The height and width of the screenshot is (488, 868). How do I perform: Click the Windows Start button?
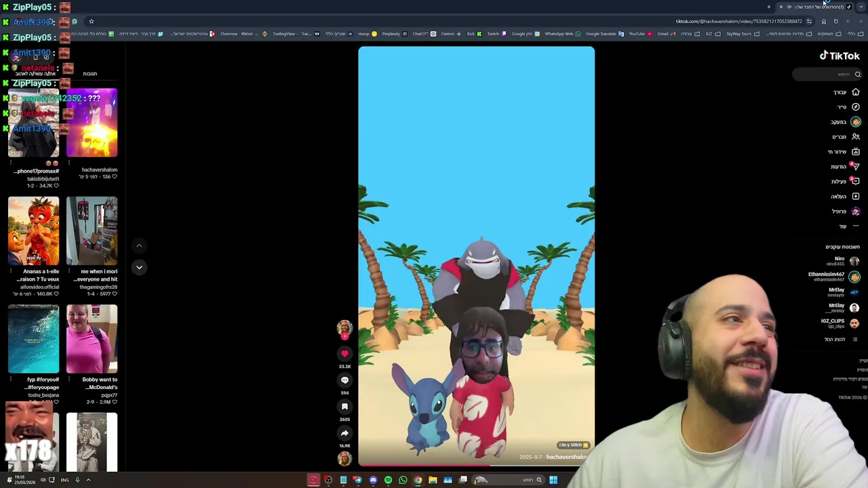pyautogui.click(x=553, y=480)
